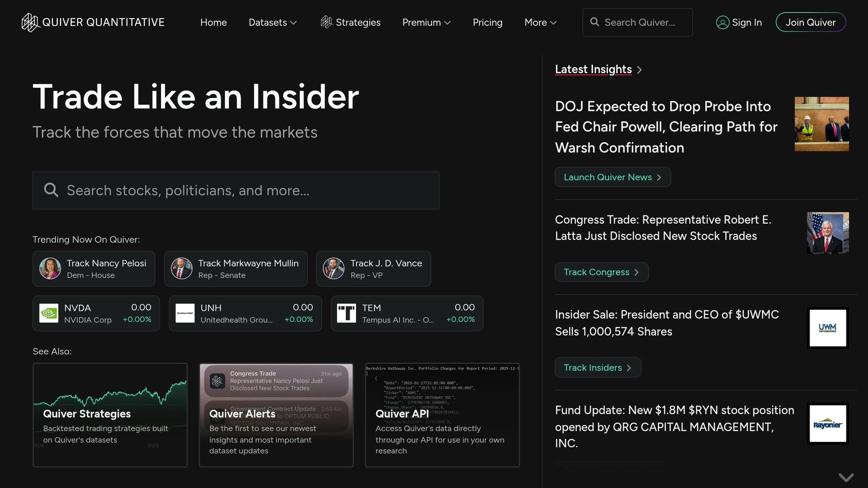The width and height of the screenshot is (868, 488).
Task: Expand the More dropdown menu
Action: tap(540, 22)
